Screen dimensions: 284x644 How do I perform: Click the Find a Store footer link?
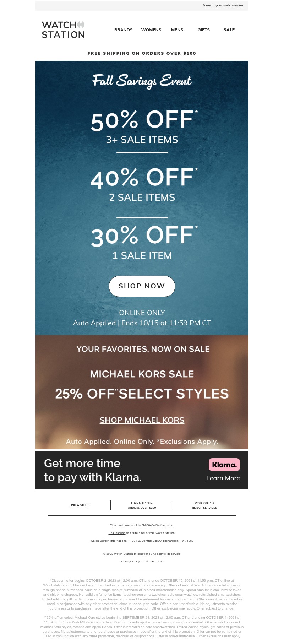(79, 505)
